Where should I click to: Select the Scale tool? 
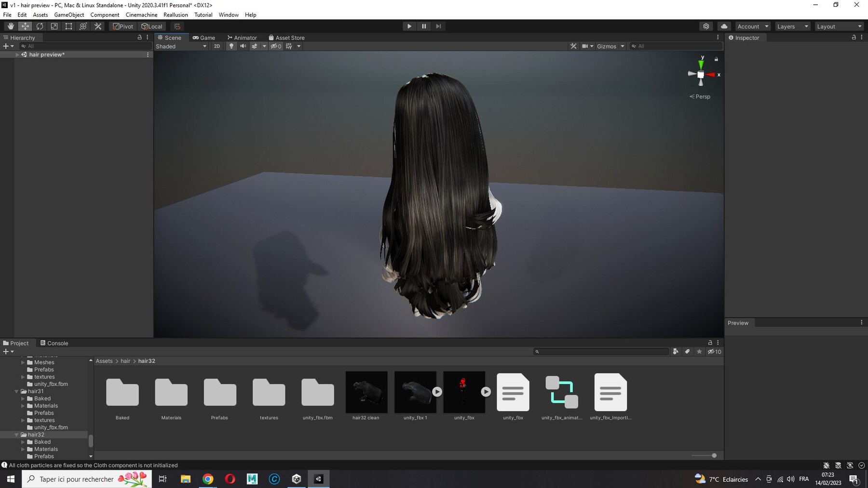tap(54, 26)
